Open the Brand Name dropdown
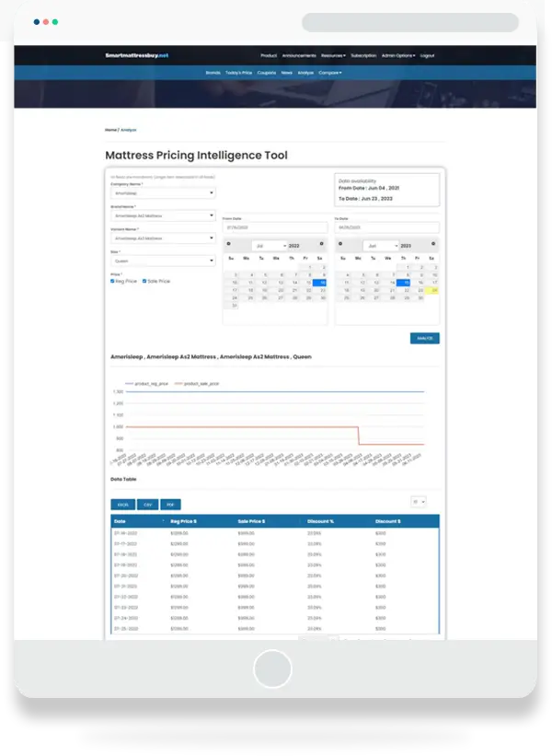 tap(163, 216)
